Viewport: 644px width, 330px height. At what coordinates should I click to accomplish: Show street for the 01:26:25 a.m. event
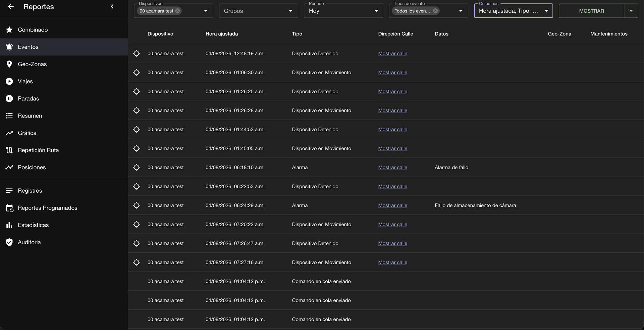point(393,91)
